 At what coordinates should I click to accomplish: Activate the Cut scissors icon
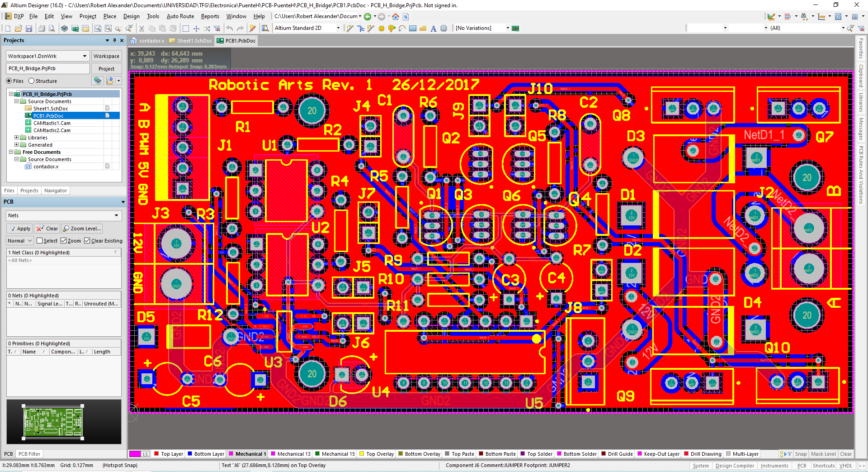[x=142, y=29]
